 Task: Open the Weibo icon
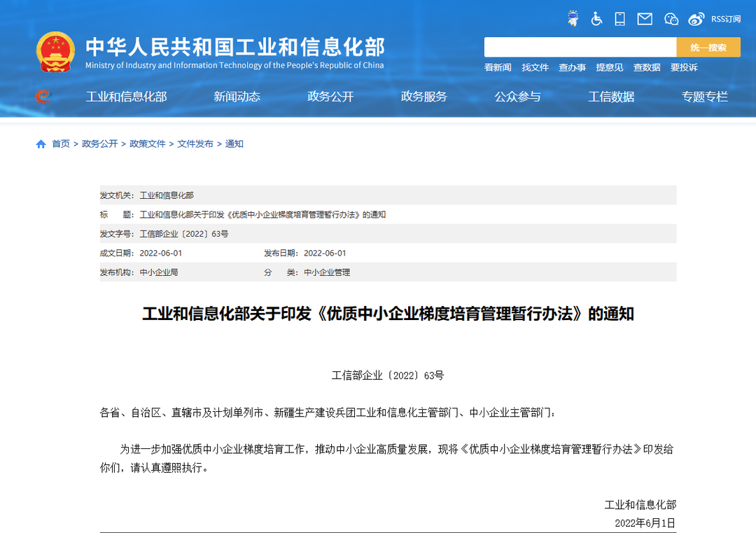tap(696, 19)
